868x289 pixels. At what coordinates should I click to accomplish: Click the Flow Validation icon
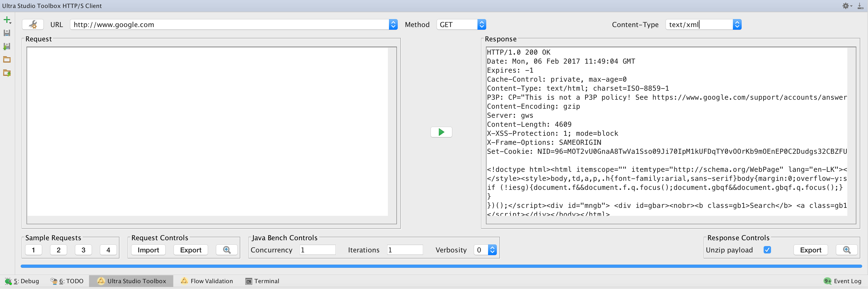184,281
